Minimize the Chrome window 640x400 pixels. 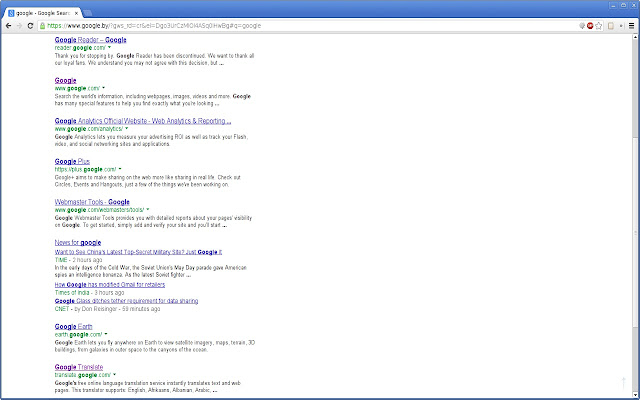[x=613, y=5]
